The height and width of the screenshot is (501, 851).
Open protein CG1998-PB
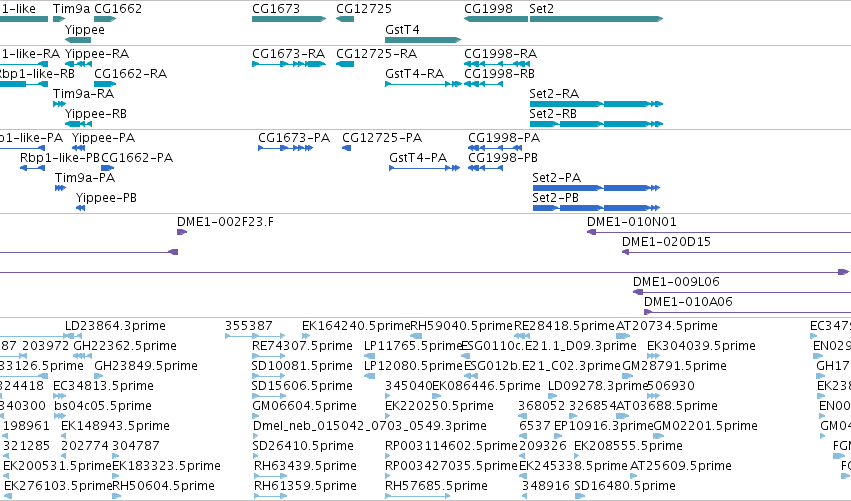tap(485, 168)
